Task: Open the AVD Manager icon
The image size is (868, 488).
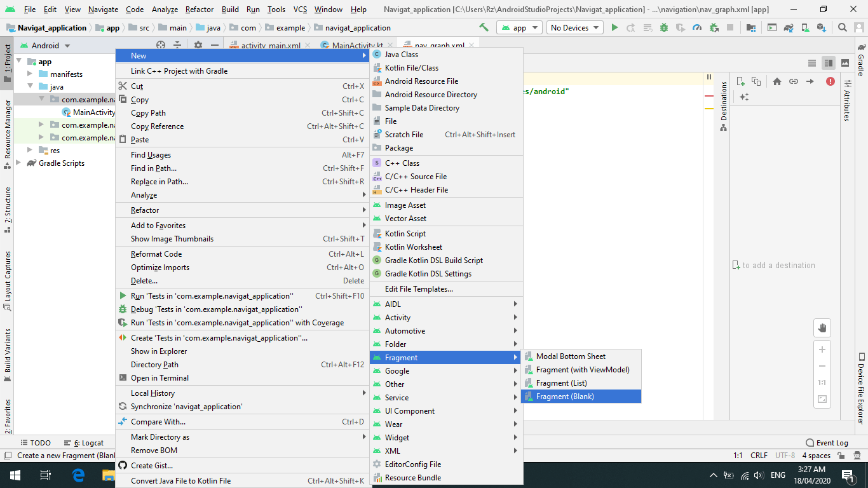Action: [x=805, y=27]
